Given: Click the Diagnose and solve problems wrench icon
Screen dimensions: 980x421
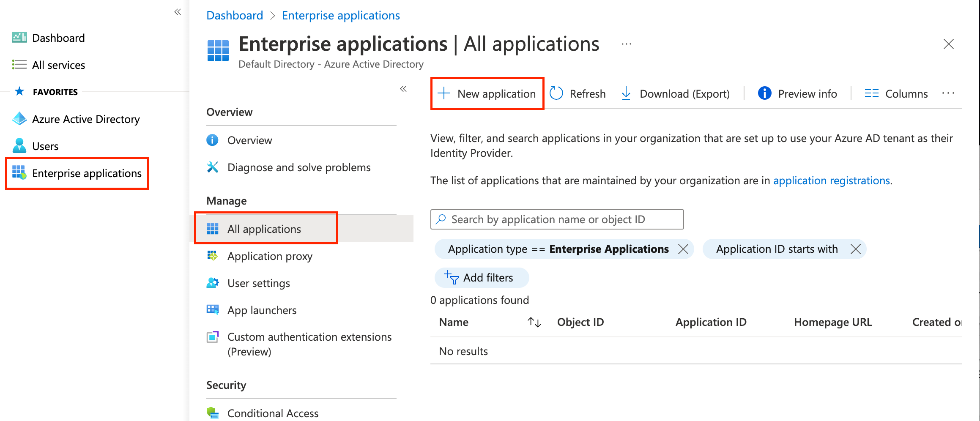Looking at the screenshot, I should (212, 167).
